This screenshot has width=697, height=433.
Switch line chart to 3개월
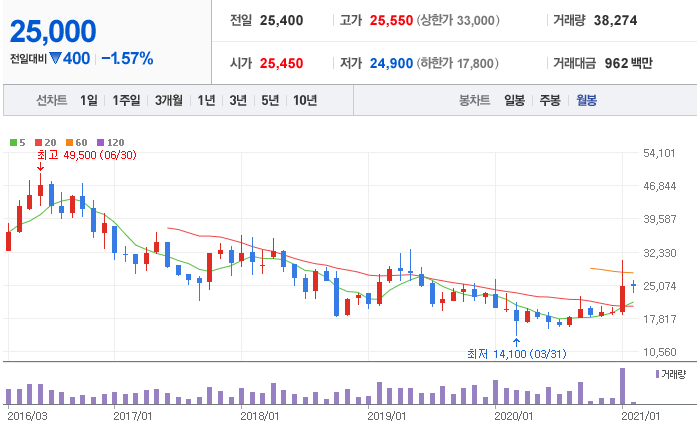tap(168, 100)
